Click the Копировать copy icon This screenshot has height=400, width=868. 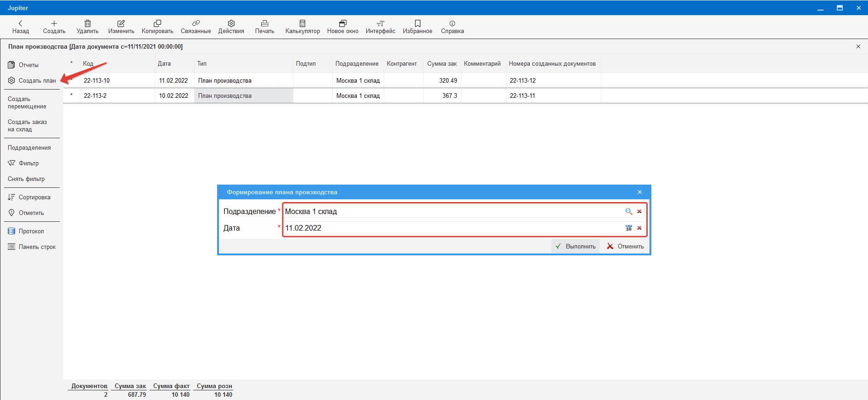click(157, 23)
